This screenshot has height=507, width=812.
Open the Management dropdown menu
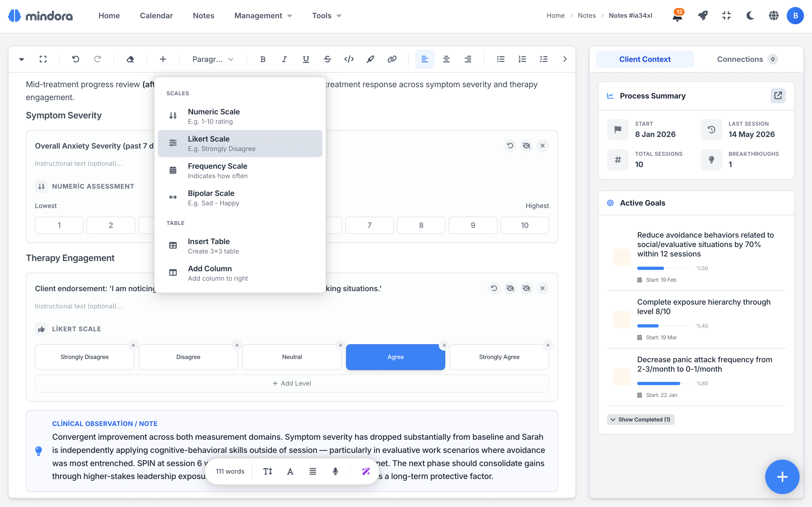[x=263, y=16]
